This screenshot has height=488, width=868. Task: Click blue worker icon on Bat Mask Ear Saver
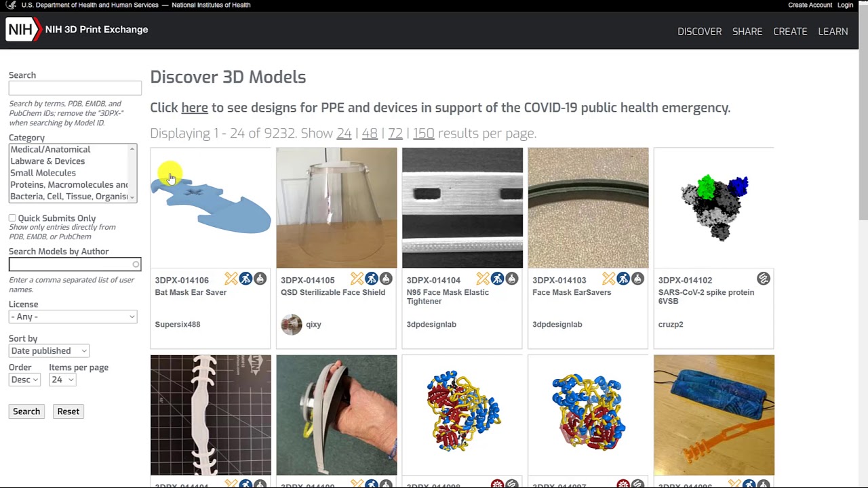pyautogui.click(x=245, y=279)
